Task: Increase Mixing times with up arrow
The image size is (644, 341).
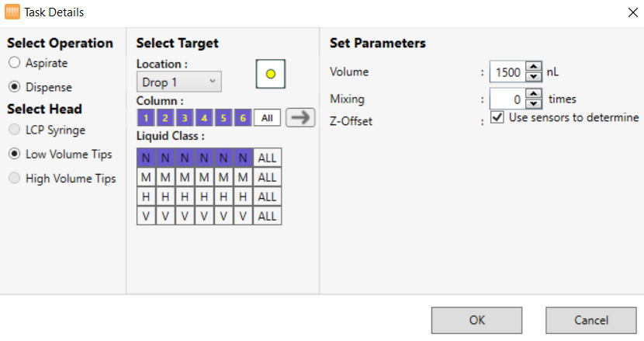Action: tap(533, 94)
